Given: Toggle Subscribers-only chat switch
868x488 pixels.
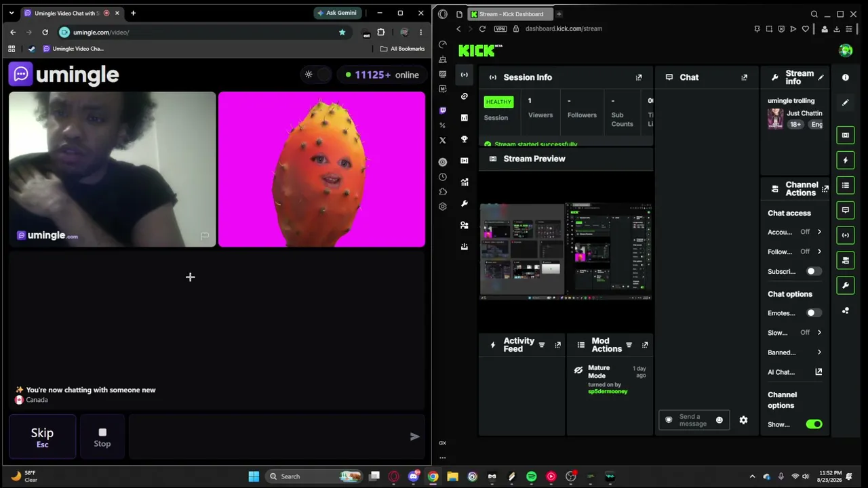Looking at the screenshot, I should click(814, 271).
